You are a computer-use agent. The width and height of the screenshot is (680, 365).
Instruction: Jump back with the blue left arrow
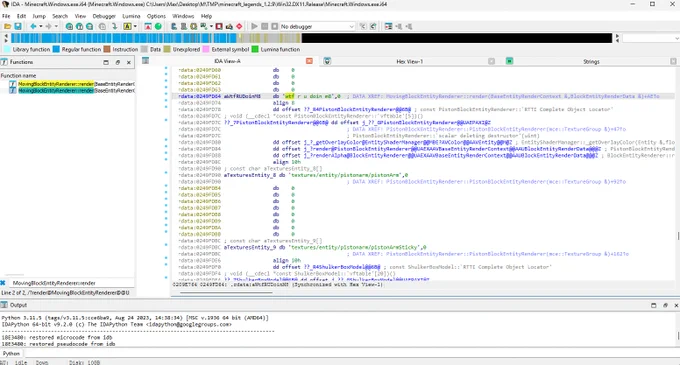[x=33, y=26]
